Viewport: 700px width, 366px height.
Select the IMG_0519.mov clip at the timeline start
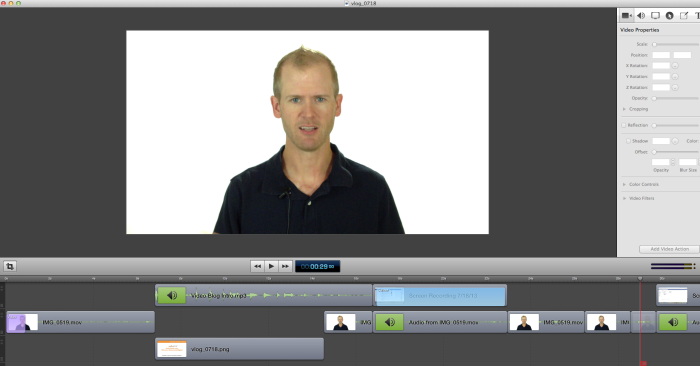point(80,322)
